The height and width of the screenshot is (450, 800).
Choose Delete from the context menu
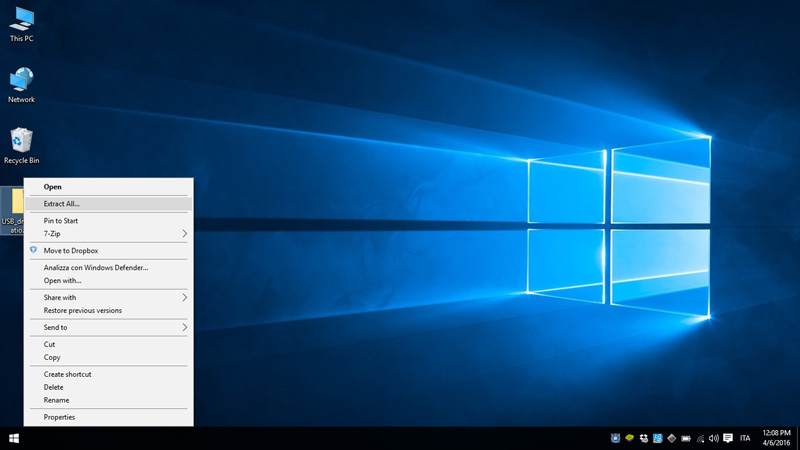tap(109, 387)
